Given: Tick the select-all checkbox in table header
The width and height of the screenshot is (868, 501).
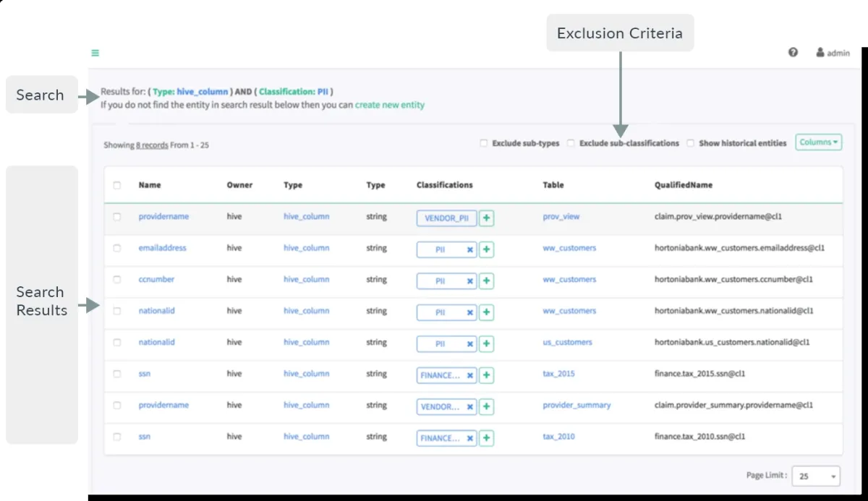Looking at the screenshot, I should [x=116, y=185].
